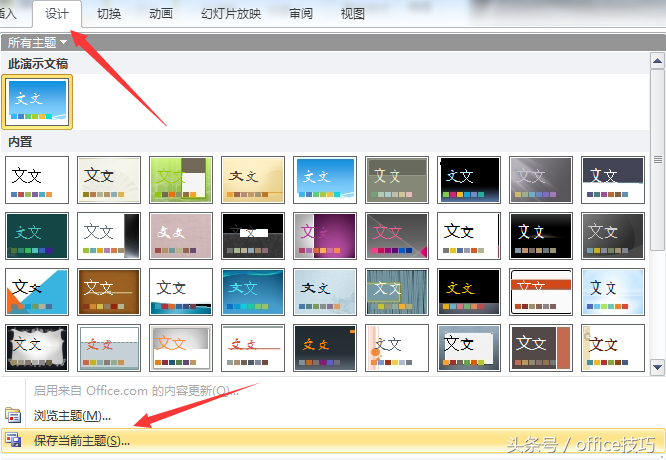Image resolution: width=666 pixels, height=460 pixels.
Task: Apply white theme with black vertical side strip
Action: [109, 236]
